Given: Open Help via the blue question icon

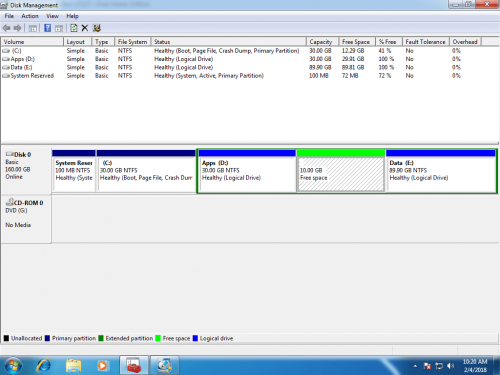Looking at the screenshot, I should coord(48,28).
